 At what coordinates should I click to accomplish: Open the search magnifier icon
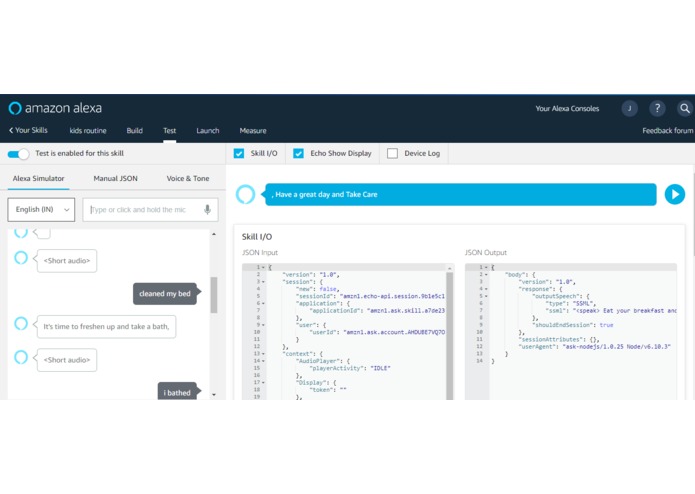685,108
